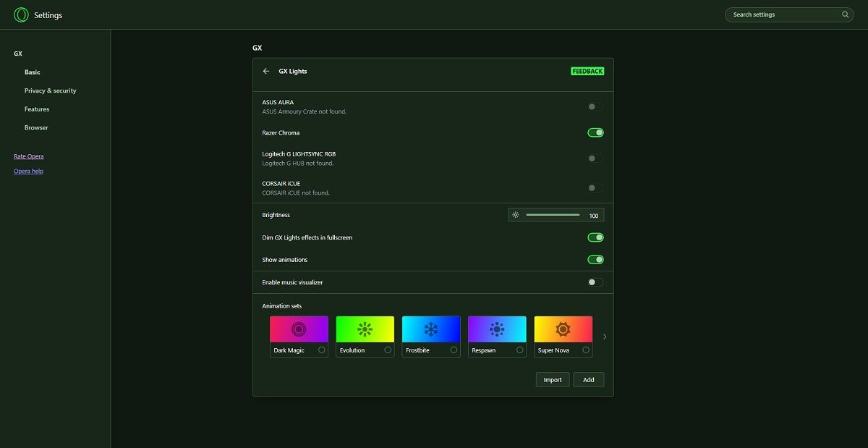Viewport: 868px width, 448px height.
Task: Enable the music visualizer
Action: (x=595, y=282)
